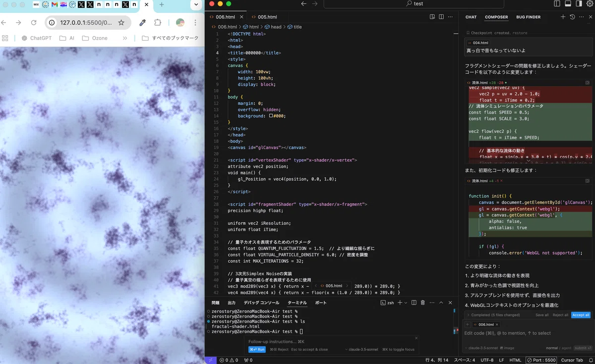
Task: Open デバッグ コンソール panel tab
Action: [261, 303]
